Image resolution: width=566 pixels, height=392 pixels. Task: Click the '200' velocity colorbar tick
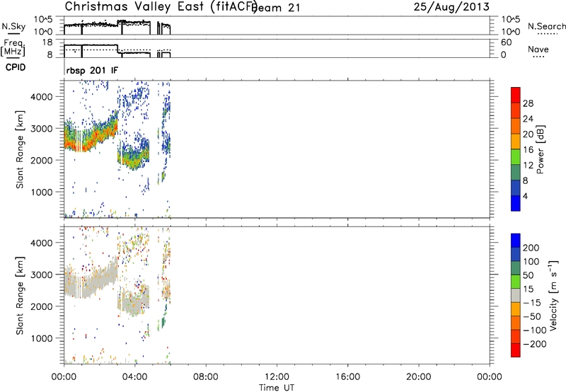click(x=531, y=248)
